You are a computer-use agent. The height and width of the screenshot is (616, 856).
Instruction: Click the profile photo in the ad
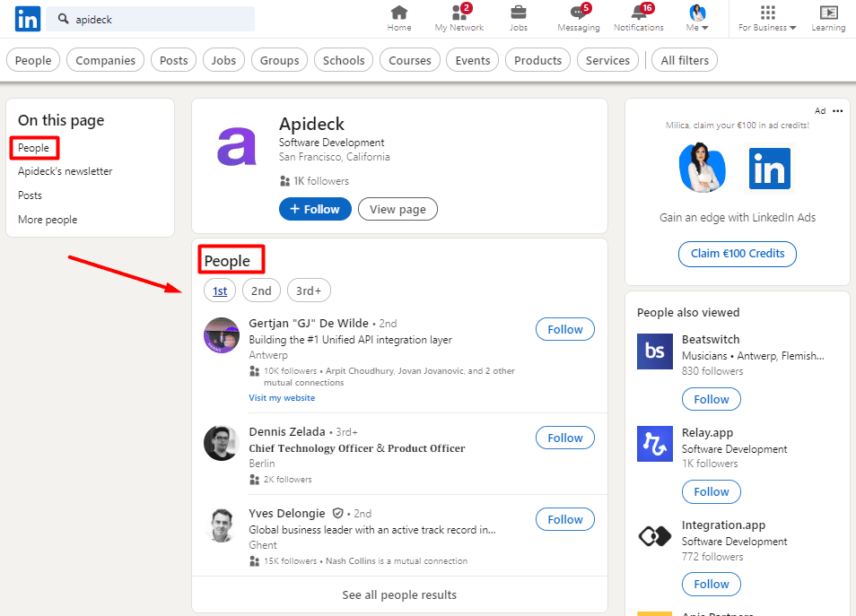[702, 168]
